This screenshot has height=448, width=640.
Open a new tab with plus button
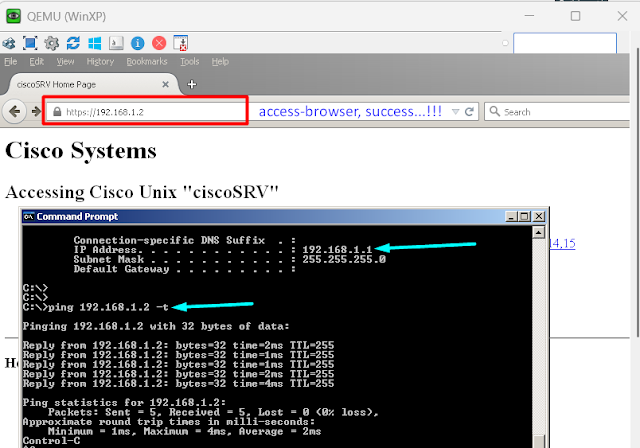191,84
